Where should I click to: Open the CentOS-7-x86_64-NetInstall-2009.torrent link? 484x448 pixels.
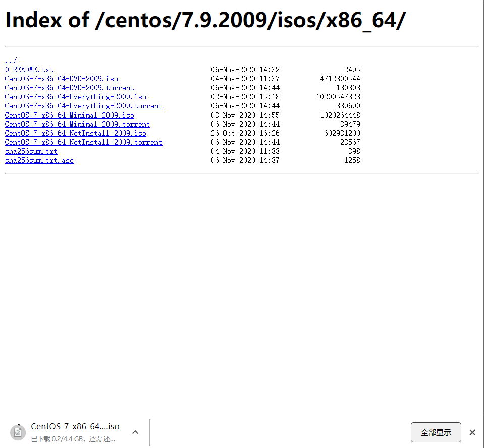(x=84, y=143)
